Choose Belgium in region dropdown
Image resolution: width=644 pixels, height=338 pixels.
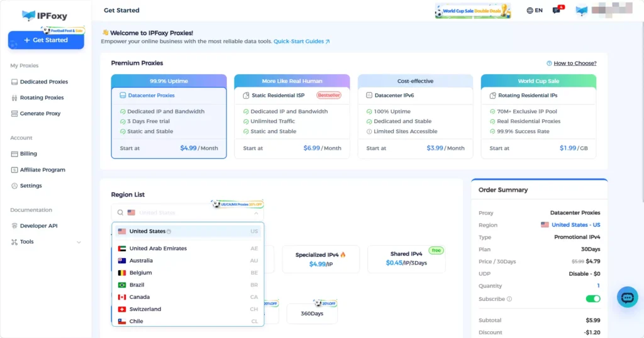coord(187,273)
